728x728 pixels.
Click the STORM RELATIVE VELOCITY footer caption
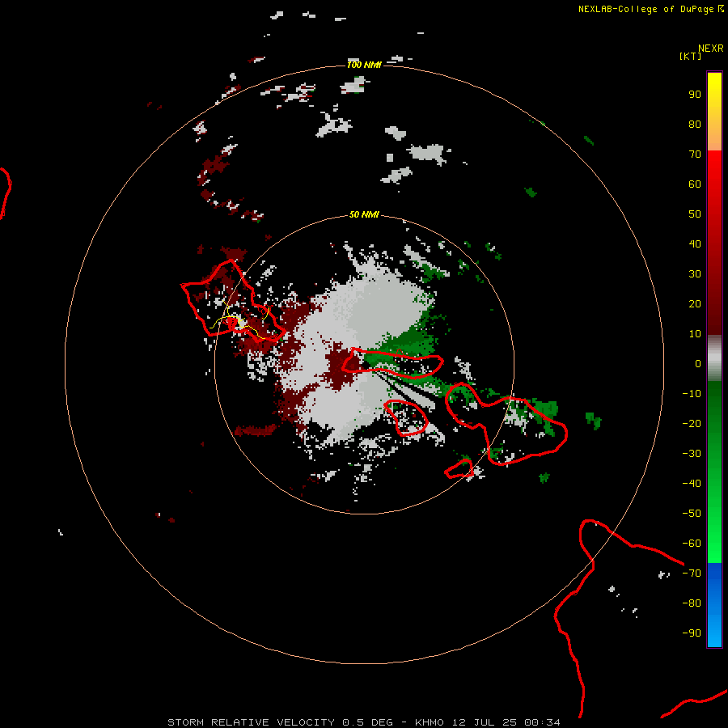click(x=363, y=722)
